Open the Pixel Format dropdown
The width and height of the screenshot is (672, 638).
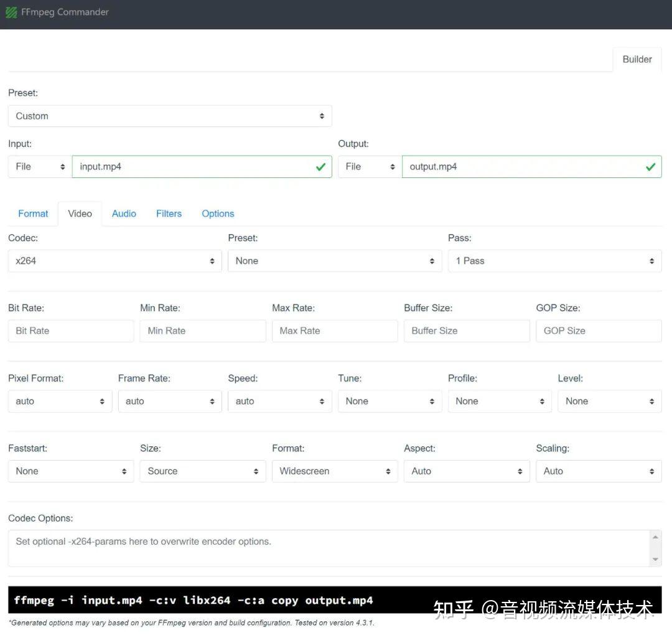click(60, 401)
